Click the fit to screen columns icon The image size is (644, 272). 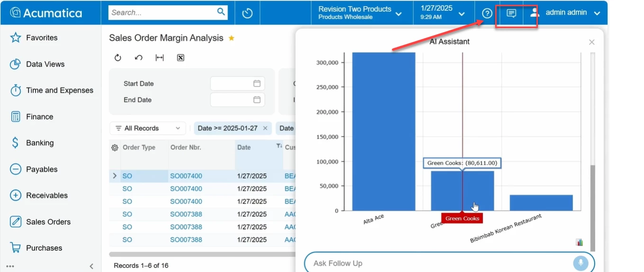click(160, 58)
